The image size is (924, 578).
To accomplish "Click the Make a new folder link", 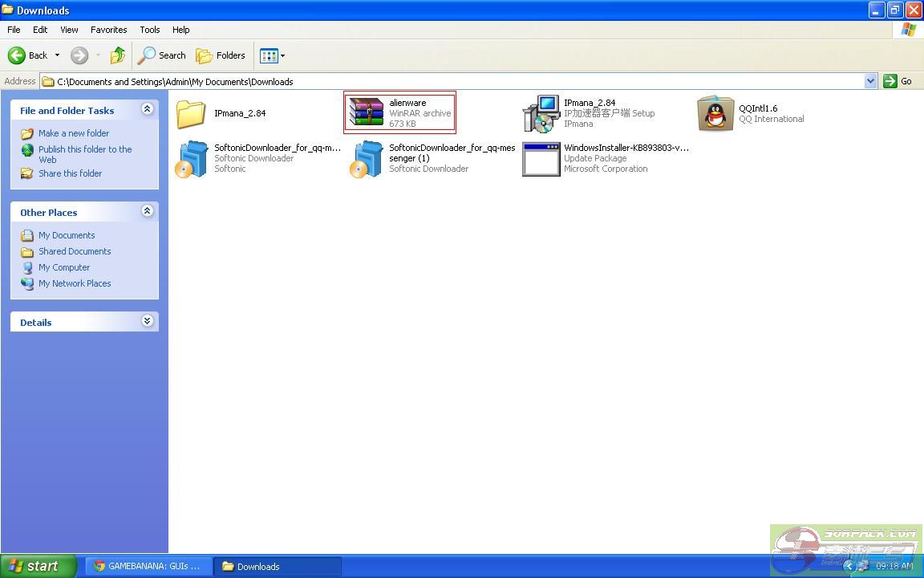I will (x=73, y=133).
